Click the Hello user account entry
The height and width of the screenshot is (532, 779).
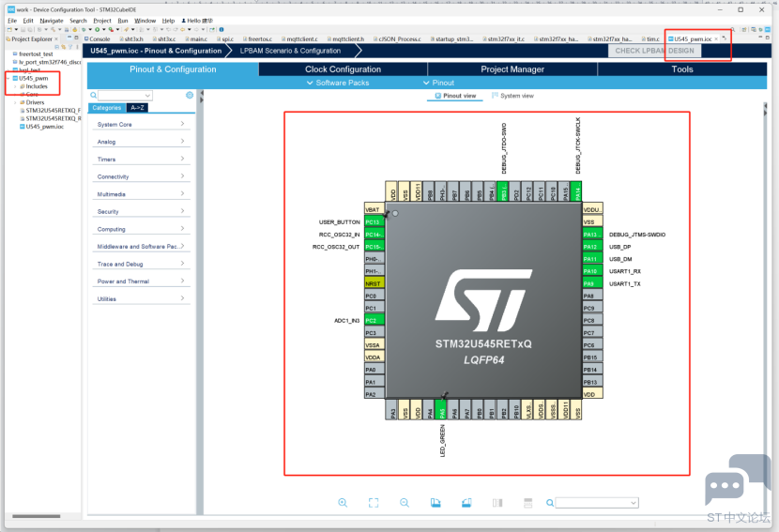(x=197, y=21)
